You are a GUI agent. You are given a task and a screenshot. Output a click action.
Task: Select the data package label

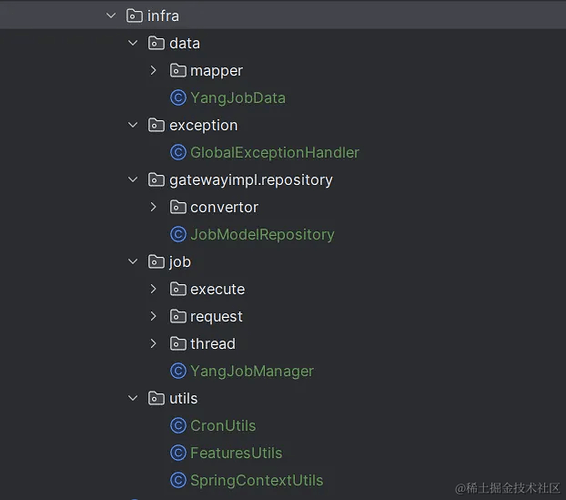click(x=184, y=43)
